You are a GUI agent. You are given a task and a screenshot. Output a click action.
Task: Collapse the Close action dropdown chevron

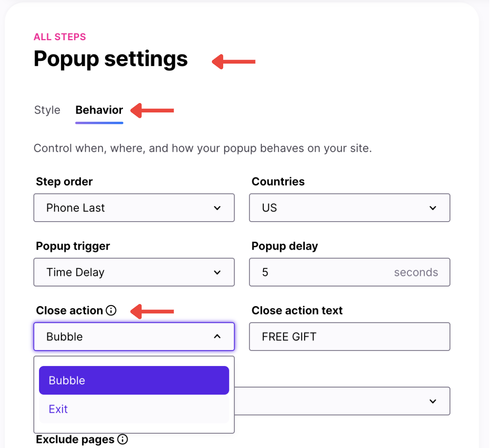point(217,336)
